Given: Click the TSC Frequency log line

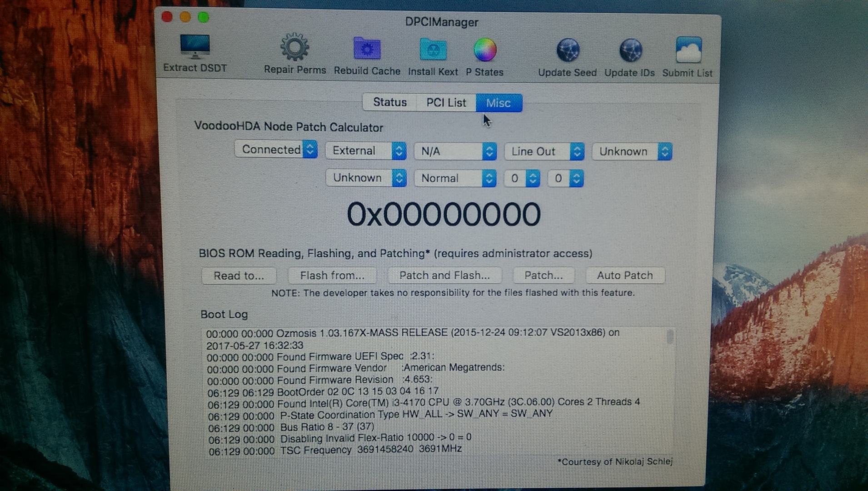Looking at the screenshot, I should click(335, 450).
